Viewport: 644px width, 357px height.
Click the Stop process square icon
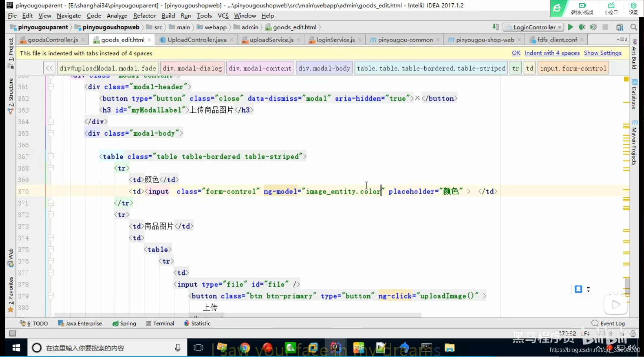(605, 27)
